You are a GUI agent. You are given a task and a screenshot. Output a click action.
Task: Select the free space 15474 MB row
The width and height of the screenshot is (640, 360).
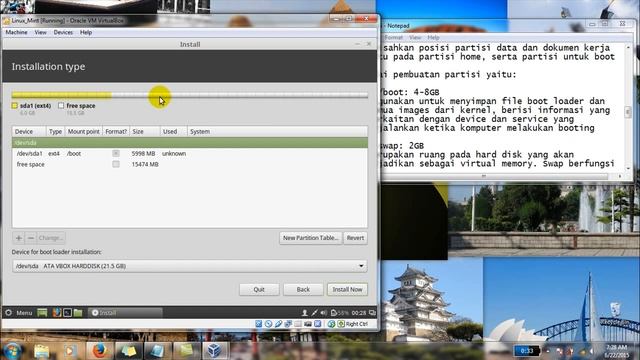click(x=190, y=164)
